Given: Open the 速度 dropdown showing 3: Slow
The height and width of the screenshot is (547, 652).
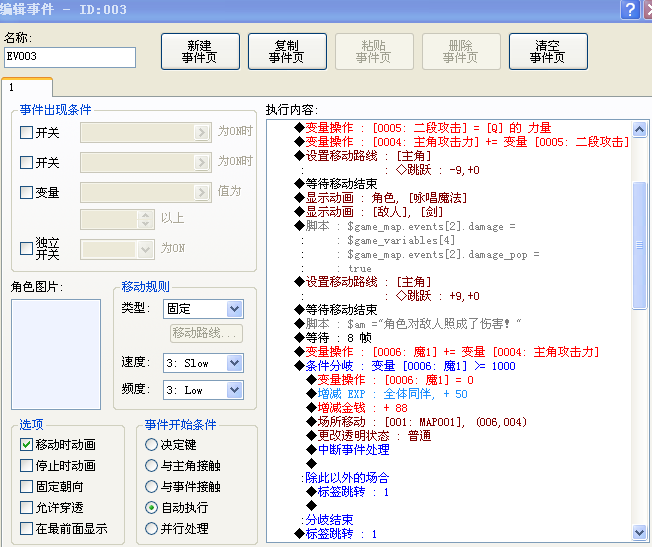Looking at the screenshot, I should (x=203, y=363).
